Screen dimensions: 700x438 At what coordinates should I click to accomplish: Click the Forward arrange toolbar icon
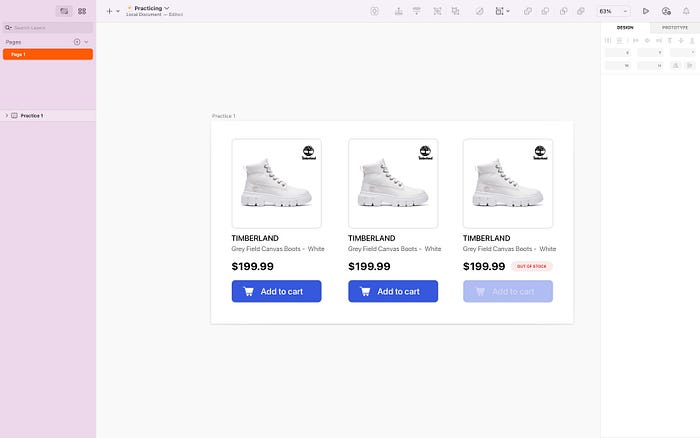click(399, 11)
